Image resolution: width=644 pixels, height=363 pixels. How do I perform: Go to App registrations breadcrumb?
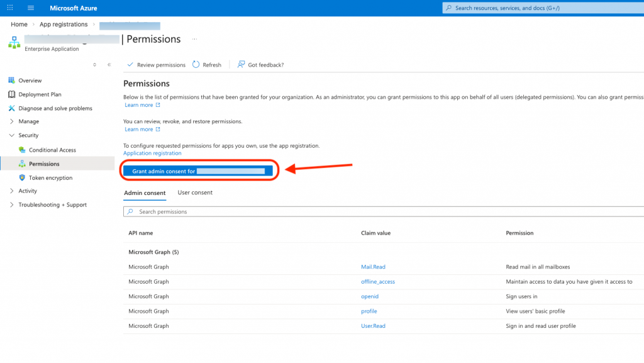(x=64, y=25)
